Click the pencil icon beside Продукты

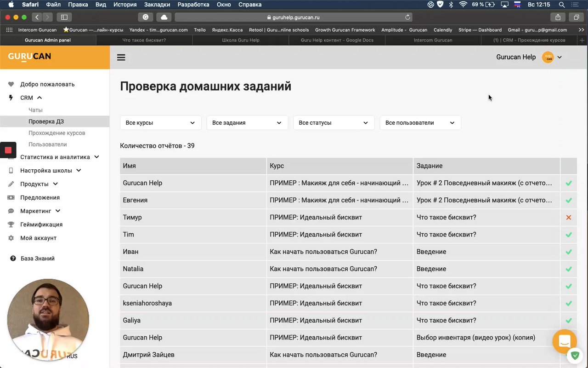click(x=11, y=184)
